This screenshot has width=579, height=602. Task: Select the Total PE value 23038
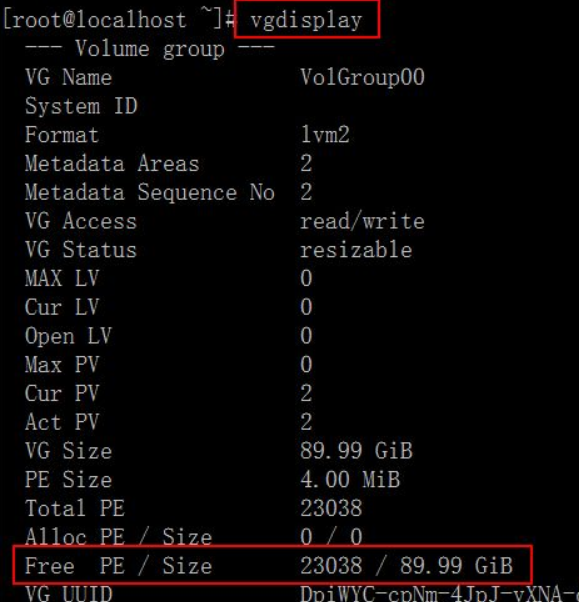click(x=331, y=508)
